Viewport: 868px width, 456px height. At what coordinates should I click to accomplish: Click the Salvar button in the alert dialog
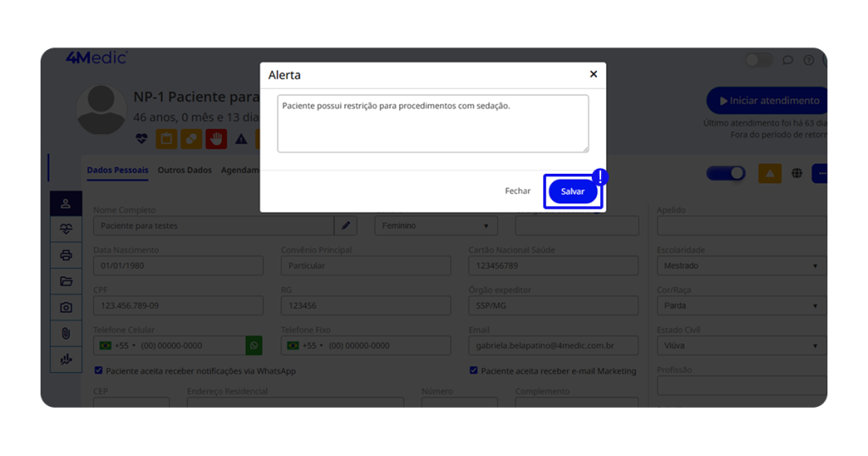coord(572,192)
